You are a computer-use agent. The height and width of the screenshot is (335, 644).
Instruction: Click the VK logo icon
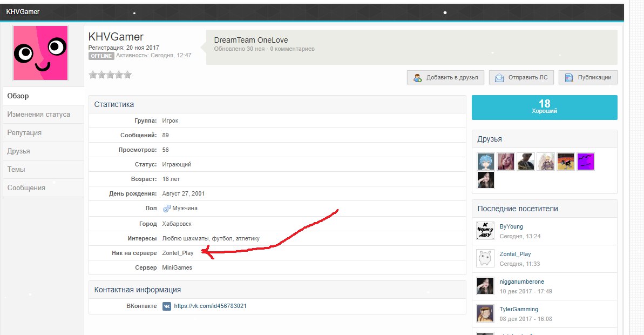click(x=167, y=306)
